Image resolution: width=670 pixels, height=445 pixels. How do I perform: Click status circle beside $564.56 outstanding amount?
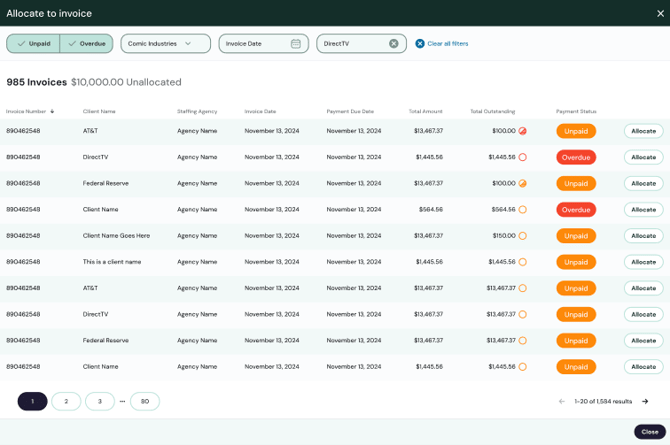[523, 209]
